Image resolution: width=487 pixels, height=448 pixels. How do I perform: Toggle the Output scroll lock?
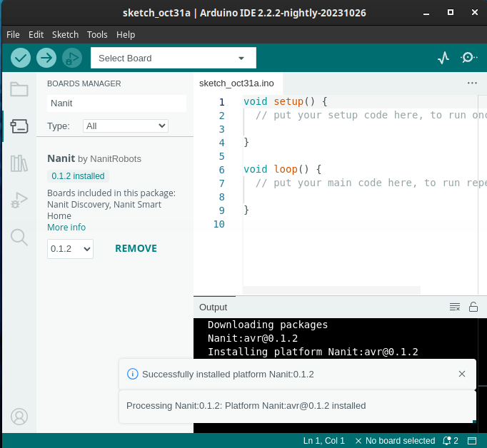click(x=473, y=307)
